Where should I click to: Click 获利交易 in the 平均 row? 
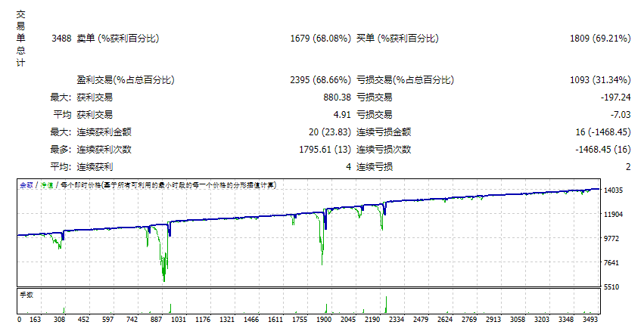[x=95, y=114]
